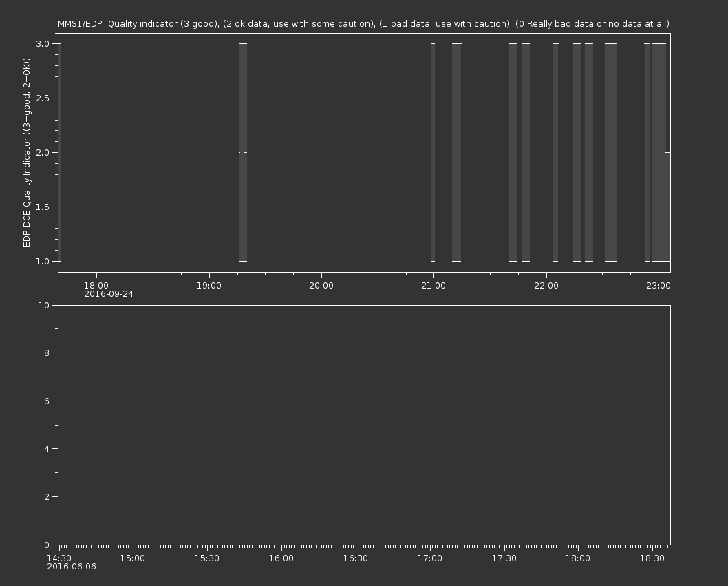Viewport: 728px width, 586px height.
Task: Click the 16:30 time label on lower plot
Action: [x=355, y=558]
